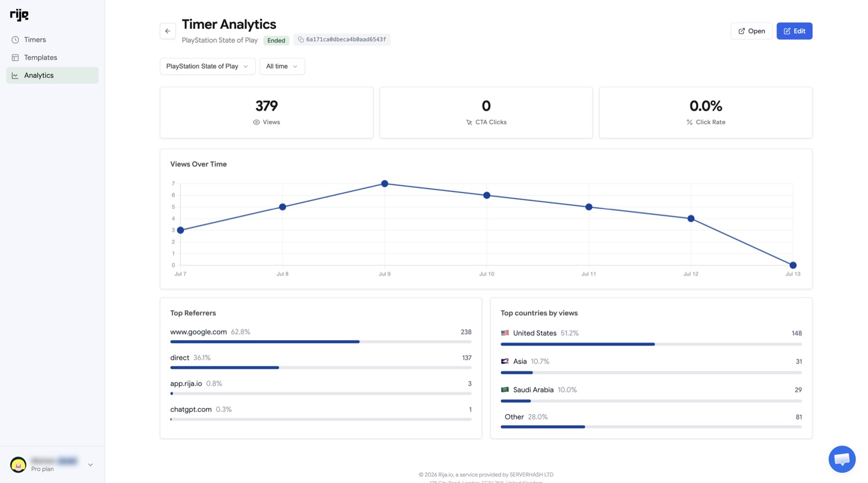Click the Analytics chart icon
This screenshot has height=483, width=868.
(x=15, y=75)
